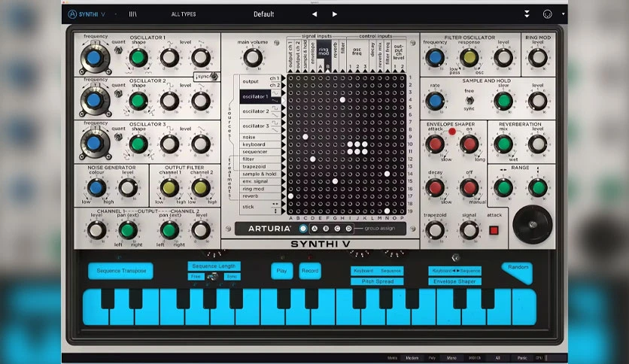Screen dimensions: 629x364
Task: Click the Output Filter channel 1 knob
Action: (169, 187)
